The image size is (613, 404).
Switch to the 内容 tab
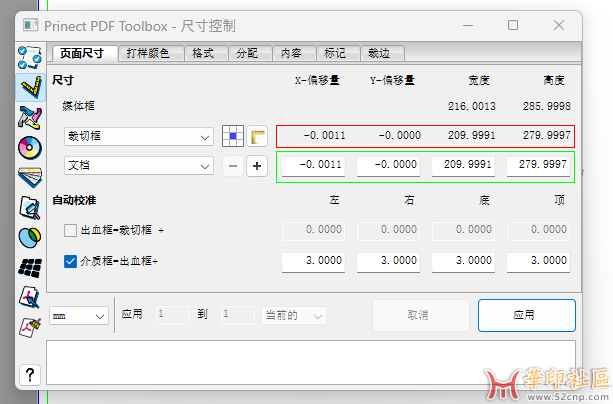point(294,53)
